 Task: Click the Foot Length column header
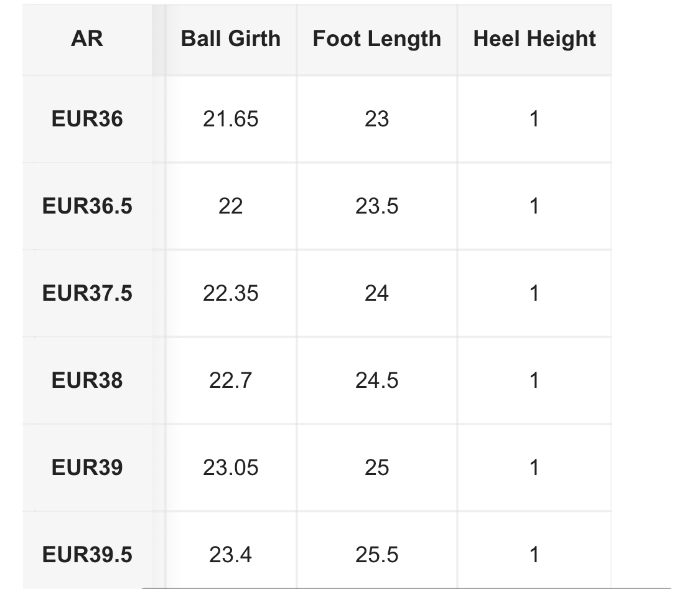[376, 39]
